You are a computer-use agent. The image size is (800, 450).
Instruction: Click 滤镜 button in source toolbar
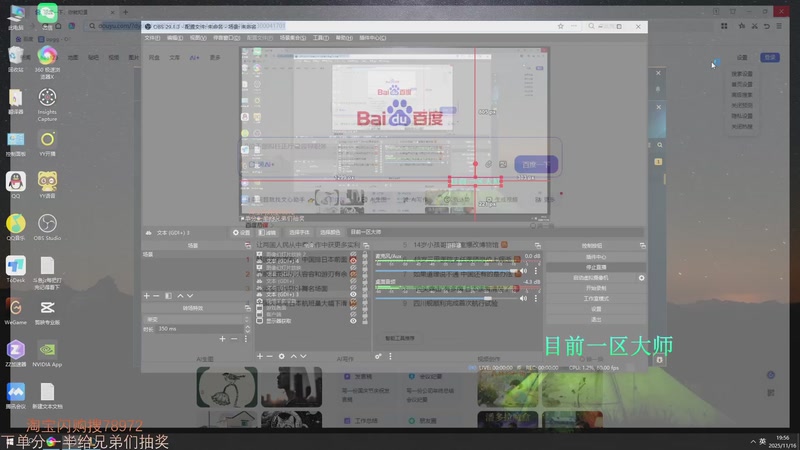click(267, 233)
